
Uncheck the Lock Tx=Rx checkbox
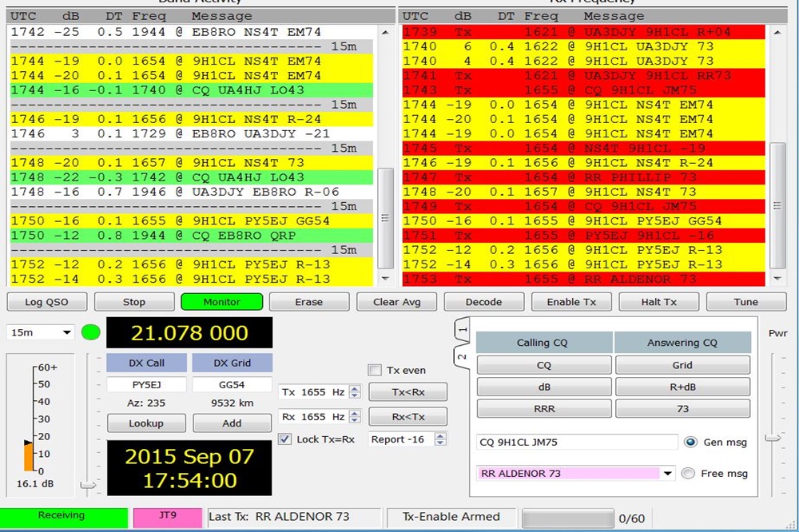point(284,439)
